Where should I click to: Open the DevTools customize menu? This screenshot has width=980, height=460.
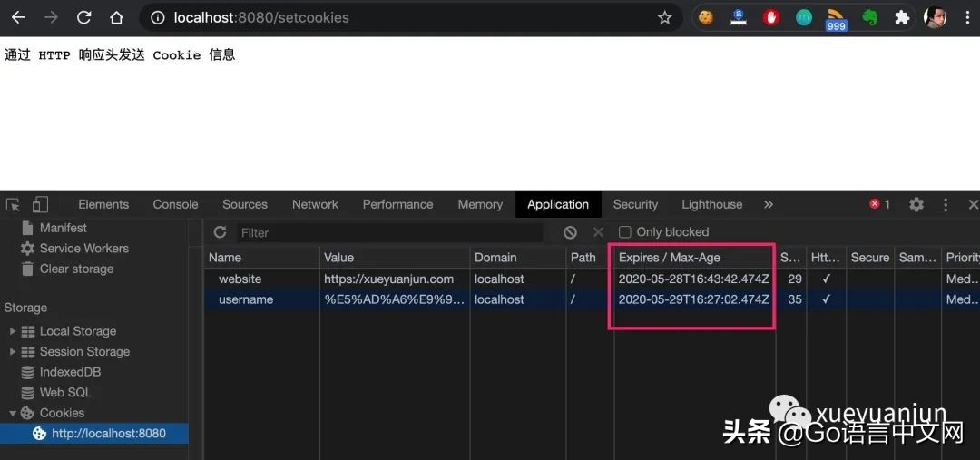click(946, 204)
